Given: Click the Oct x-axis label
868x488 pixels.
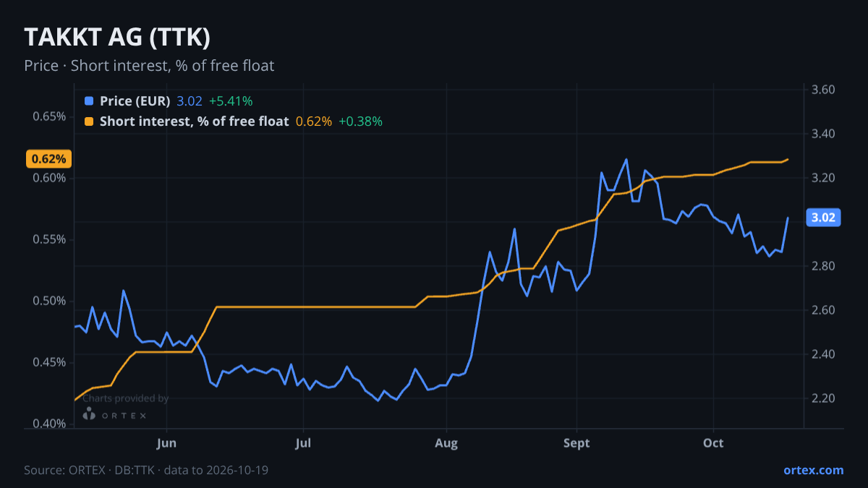Looking at the screenshot, I should pos(713,442).
